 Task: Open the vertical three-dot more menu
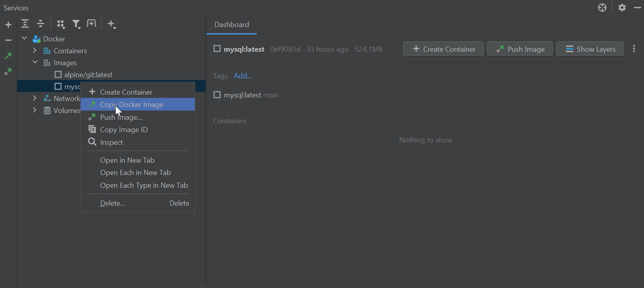tap(634, 49)
